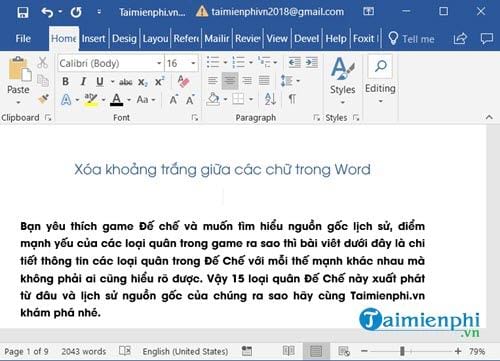Open the Change Case Aa menu

(146, 99)
